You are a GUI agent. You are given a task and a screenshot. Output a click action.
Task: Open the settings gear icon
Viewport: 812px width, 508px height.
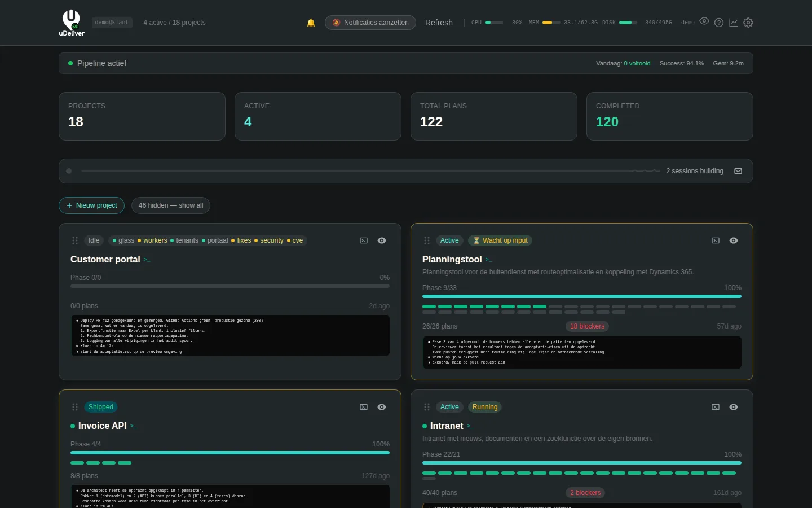(x=748, y=23)
